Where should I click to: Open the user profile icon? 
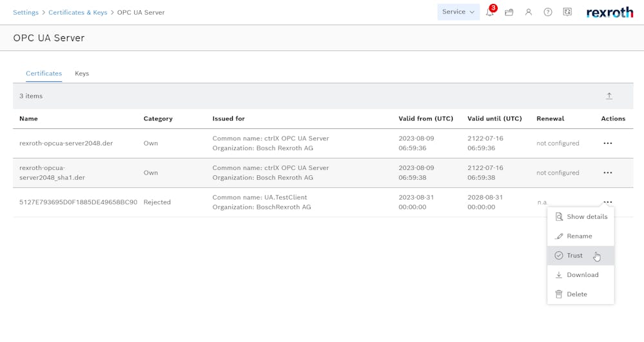(x=529, y=12)
